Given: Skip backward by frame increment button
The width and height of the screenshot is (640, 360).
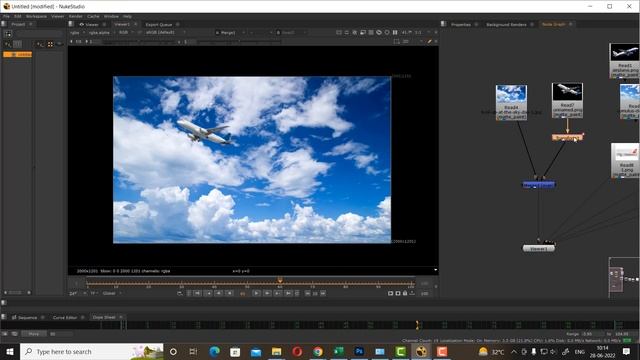Looking at the screenshot, I should (308, 293).
